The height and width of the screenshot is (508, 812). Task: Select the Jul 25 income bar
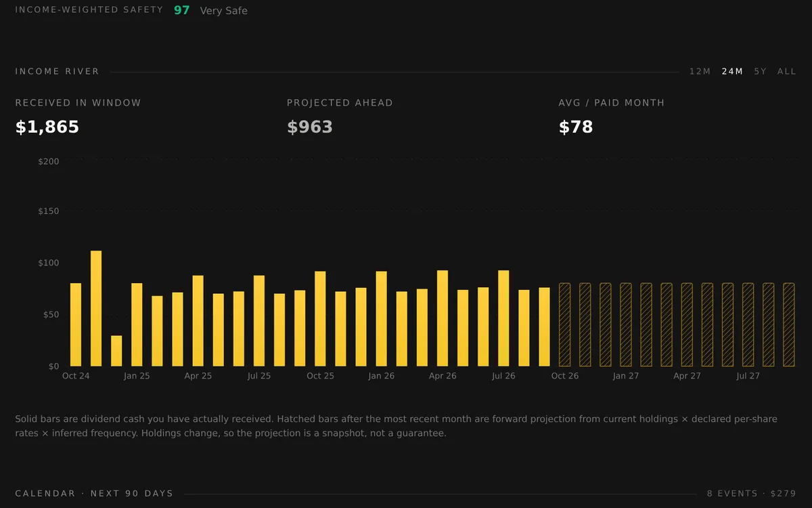click(259, 321)
